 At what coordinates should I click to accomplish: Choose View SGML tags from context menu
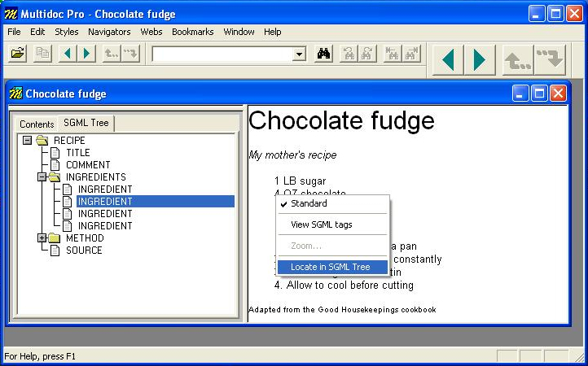click(x=332, y=224)
